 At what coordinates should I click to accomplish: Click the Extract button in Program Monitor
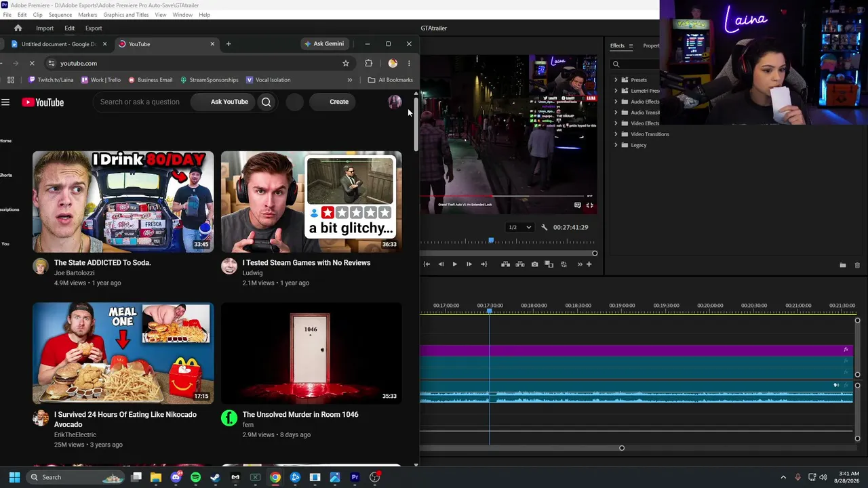[x=520, y=264]
